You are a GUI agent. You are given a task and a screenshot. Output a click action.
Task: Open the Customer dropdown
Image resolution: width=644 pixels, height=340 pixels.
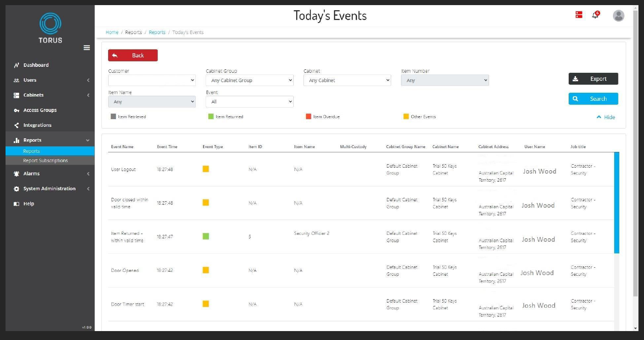[152, 80]
